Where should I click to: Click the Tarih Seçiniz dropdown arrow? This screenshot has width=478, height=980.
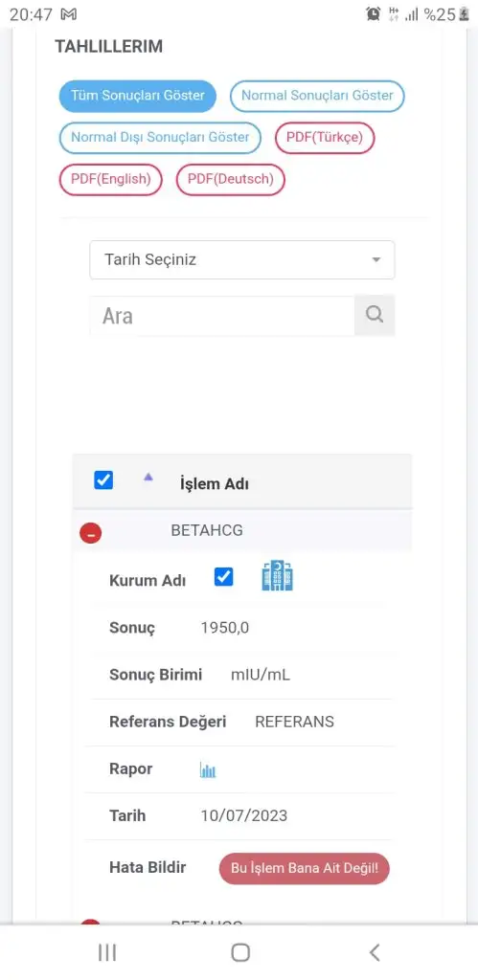point(376,259)
